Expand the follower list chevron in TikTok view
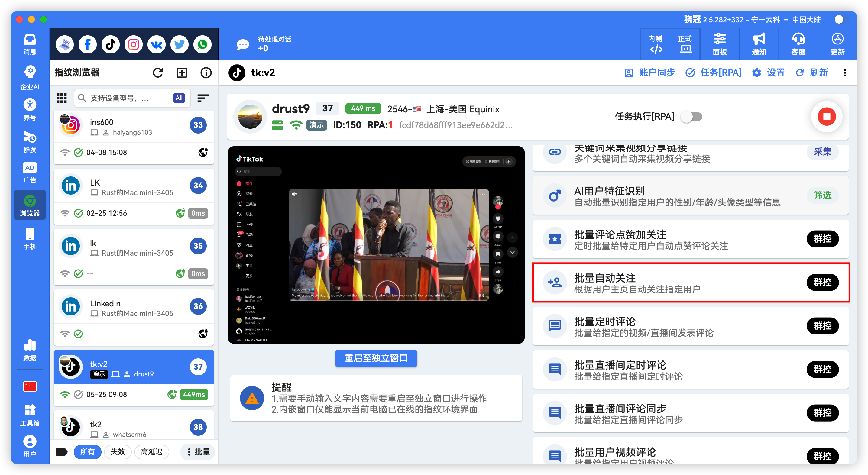Image resolution: width=868 pixels, height=475 pixels. pyautogui.click(x=513, y=252)
